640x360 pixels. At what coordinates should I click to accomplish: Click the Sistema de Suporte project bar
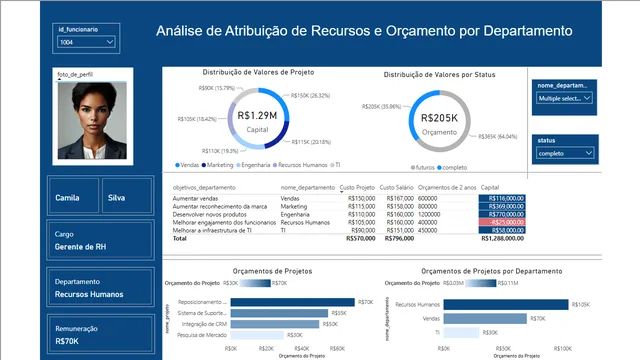279,313
